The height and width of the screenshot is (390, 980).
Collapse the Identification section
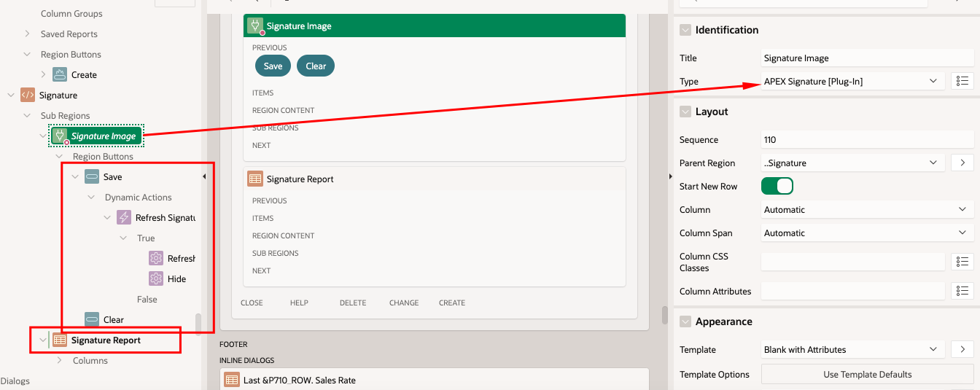tap(685, 30)
